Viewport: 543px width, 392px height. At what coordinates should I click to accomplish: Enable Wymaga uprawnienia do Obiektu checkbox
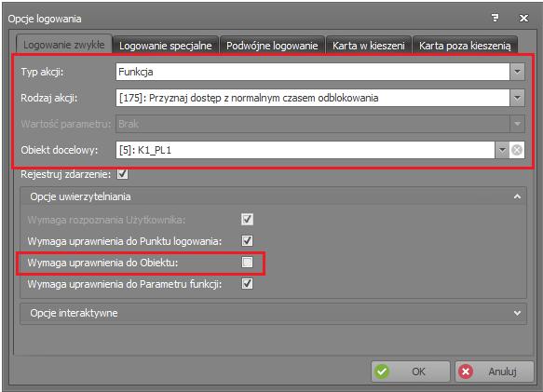click(247, 263)
